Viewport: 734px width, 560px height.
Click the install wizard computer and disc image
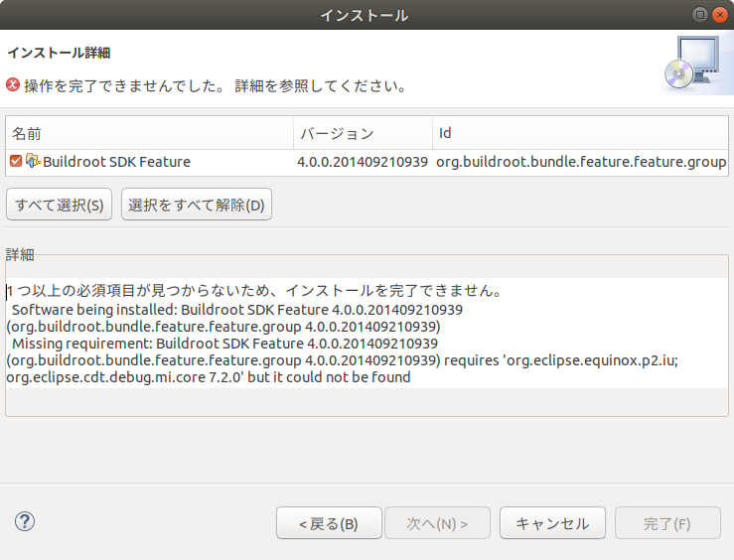[x=693, y=63]
